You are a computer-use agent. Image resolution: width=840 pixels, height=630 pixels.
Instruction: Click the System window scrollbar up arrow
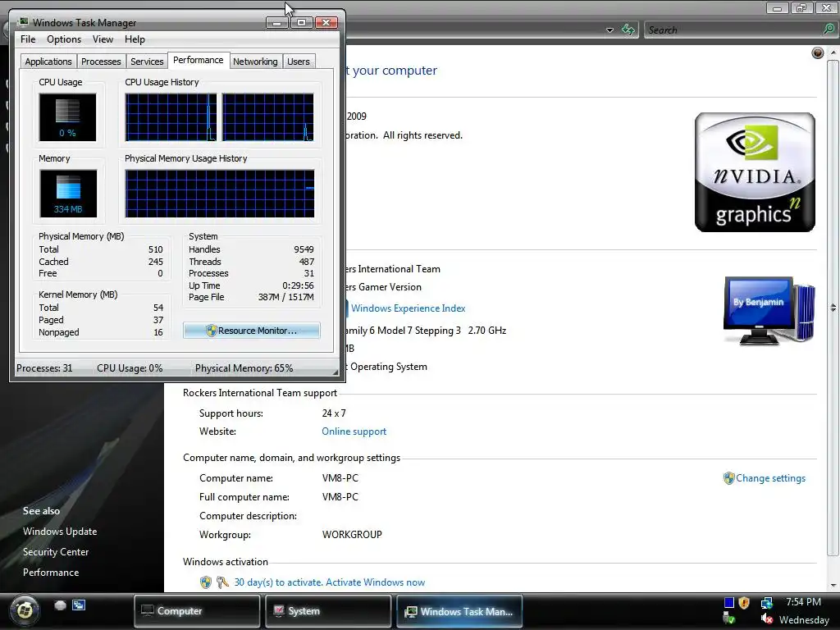[x=833, y=52]
